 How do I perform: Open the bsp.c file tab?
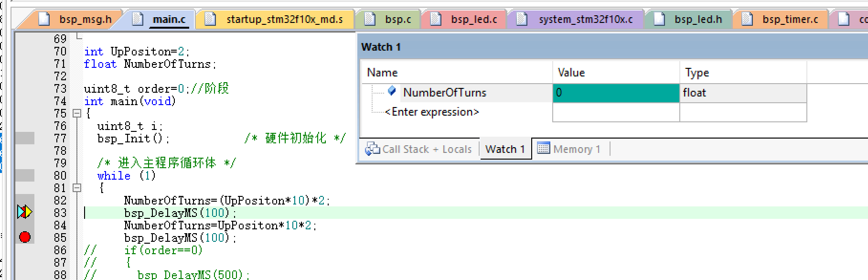[389, 19]
